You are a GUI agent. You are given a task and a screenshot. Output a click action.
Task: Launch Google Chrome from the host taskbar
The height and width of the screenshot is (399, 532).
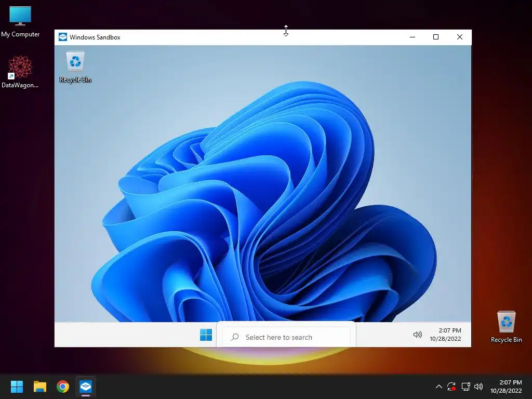point(63,387)
